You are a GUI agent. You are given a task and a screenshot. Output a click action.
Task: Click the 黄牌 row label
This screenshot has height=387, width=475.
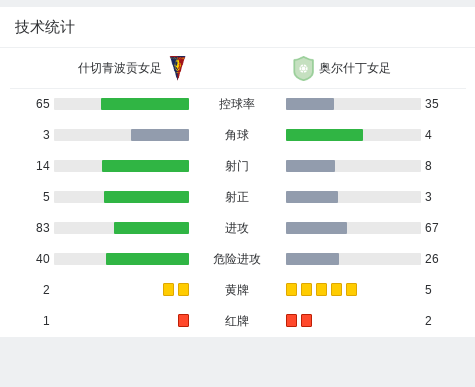[237, 290]
